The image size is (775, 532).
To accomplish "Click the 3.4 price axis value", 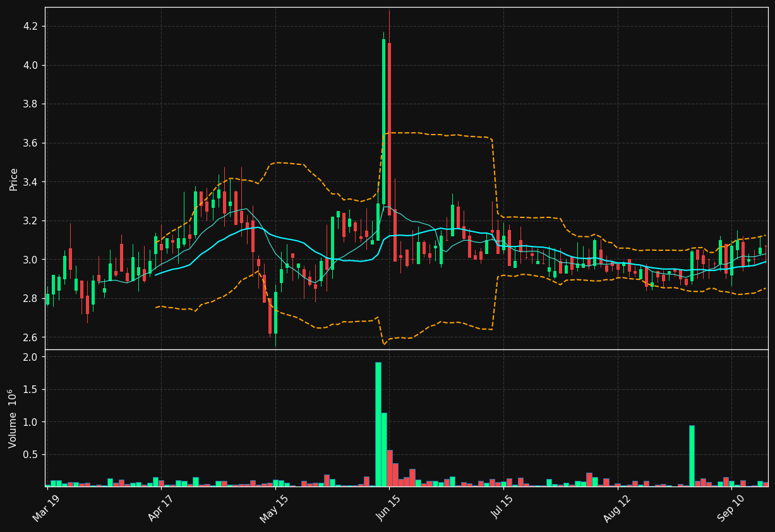I will click(x=30, y=182).
